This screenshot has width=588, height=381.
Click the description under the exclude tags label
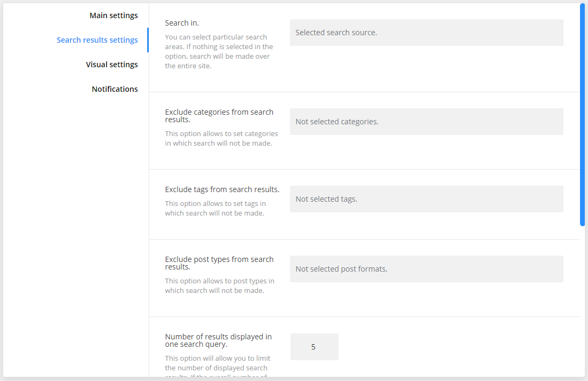tap(215, 209)
